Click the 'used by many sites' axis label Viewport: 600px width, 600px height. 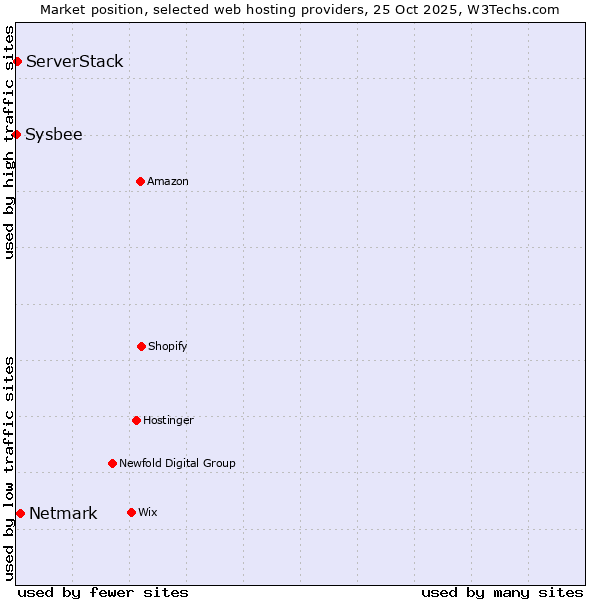click(502, 592)
